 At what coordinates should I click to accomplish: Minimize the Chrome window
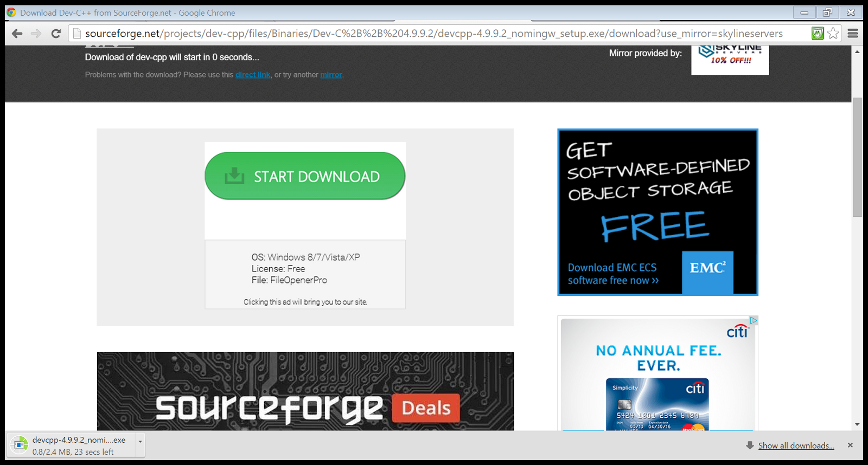805,12
